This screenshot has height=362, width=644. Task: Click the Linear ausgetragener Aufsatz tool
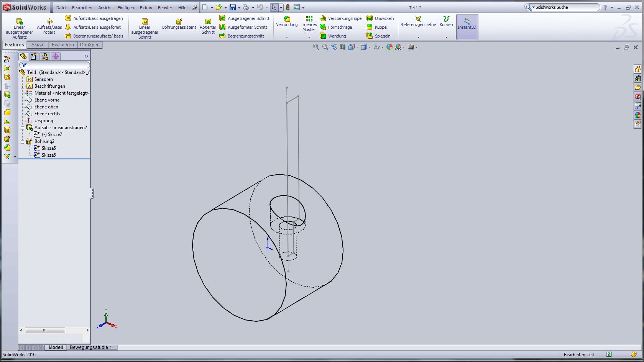19,28
